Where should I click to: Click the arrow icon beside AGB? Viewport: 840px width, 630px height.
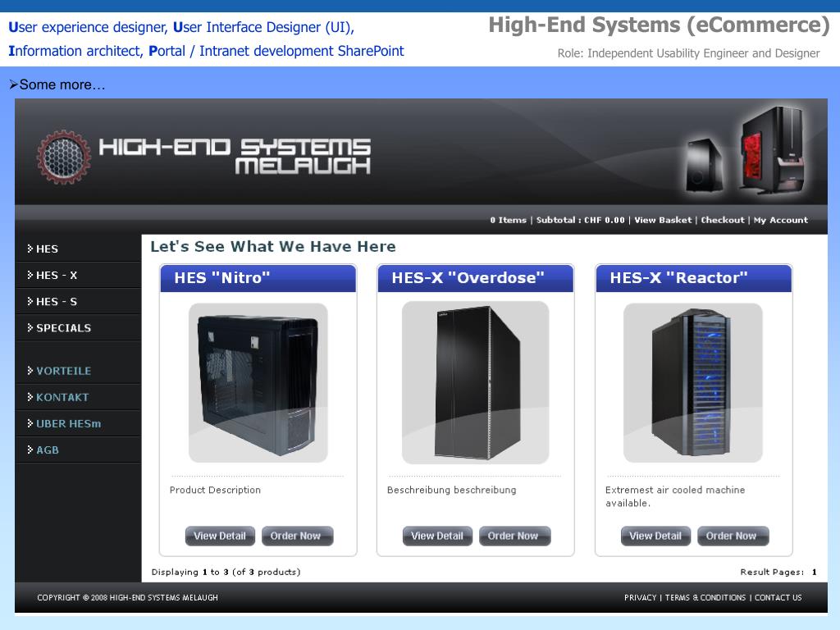point(30,450)
